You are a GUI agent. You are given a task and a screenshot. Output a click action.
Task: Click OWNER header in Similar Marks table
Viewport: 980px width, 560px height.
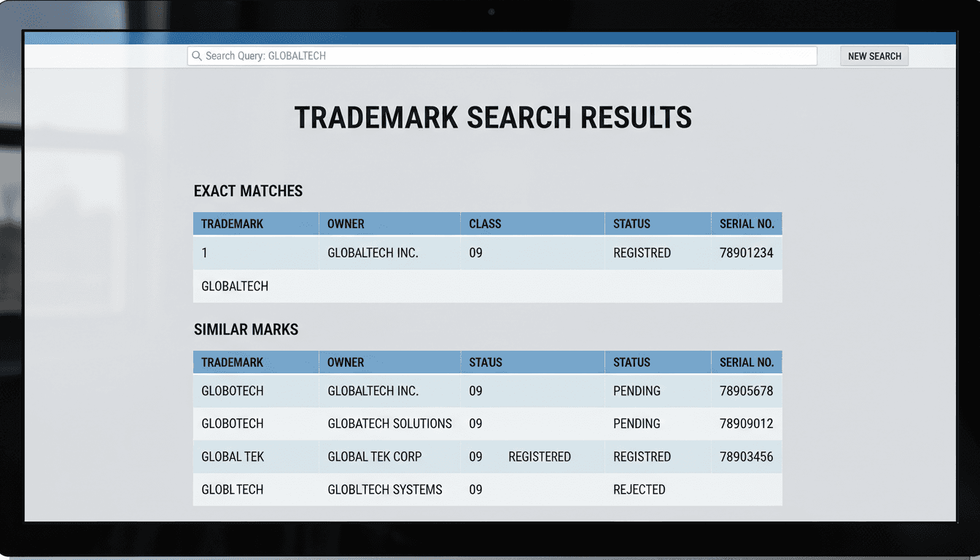pyautogui.click(x=346, y=362)
